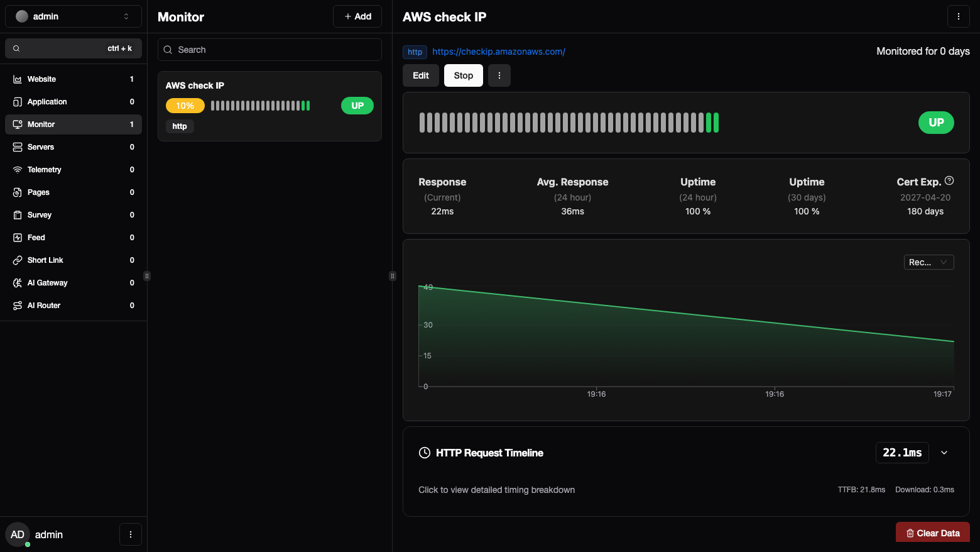Open the Website section in sidebar
980x552 pixels.
(73, 79)
